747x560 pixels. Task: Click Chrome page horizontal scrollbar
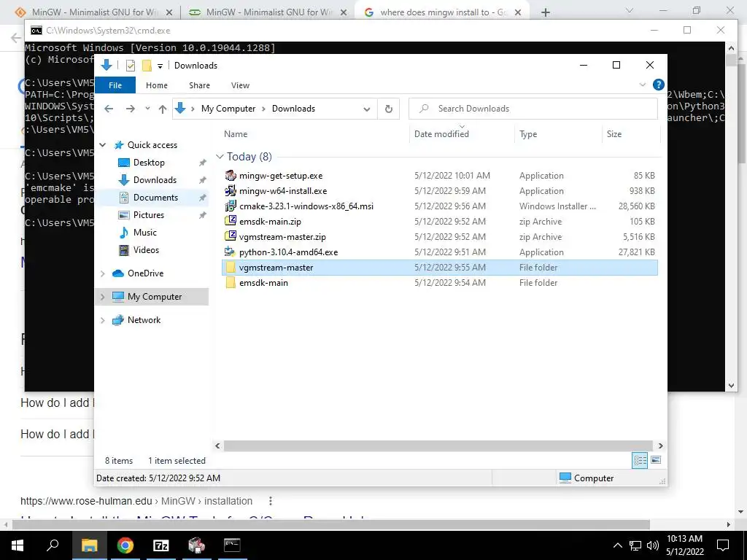(x=331, y=524)
